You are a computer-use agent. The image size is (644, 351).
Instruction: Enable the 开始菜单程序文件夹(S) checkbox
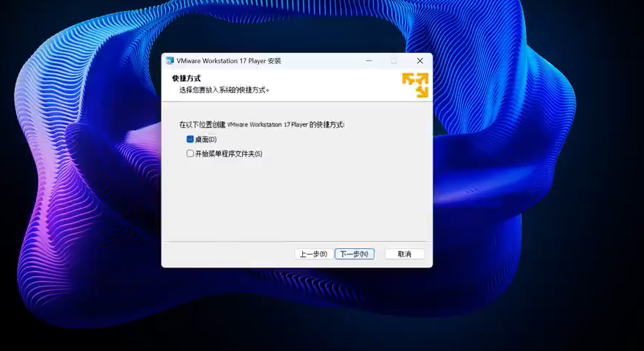pyautogui.click(x=190, y=153)
